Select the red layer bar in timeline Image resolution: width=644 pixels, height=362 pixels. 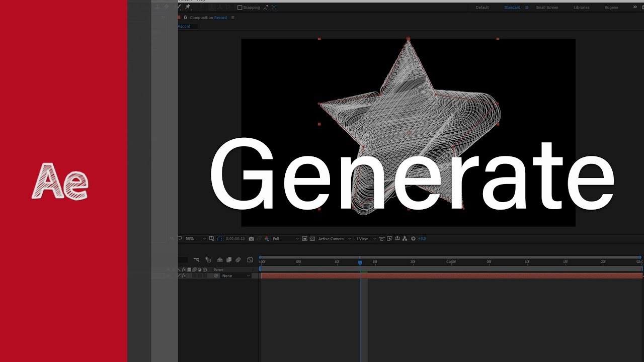pos(451,276)
